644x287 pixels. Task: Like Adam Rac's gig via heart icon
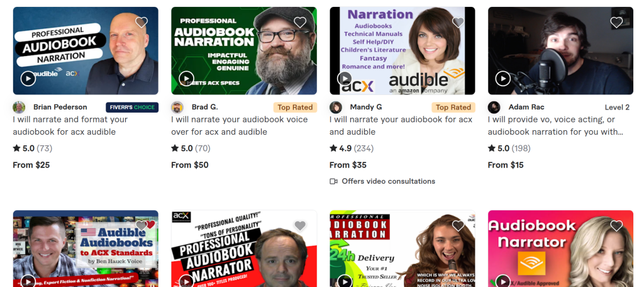pyautogui.click(x=616, y=22)
